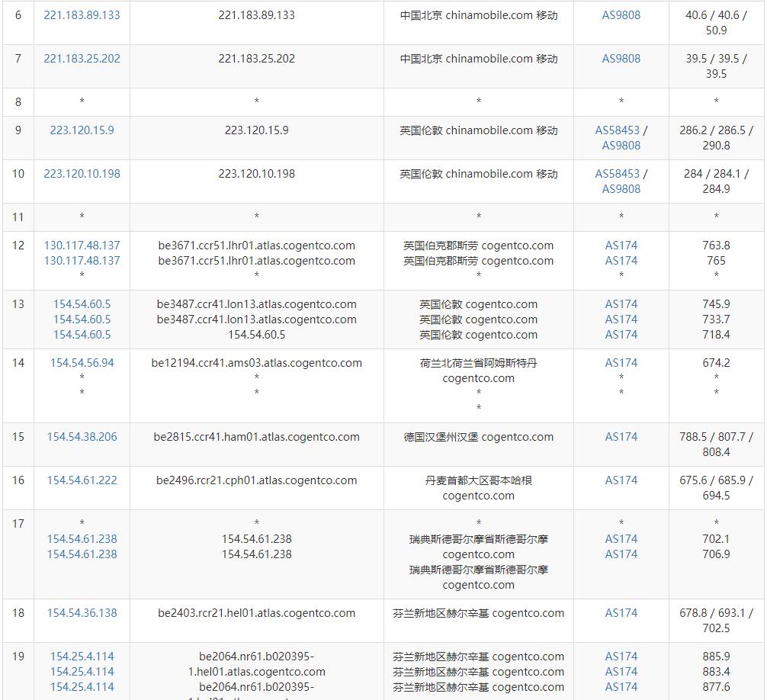Click the '德国汉堡州汉堡 cogentco.com' location
This screenshot has height=700, width=767.
(478, 437)
